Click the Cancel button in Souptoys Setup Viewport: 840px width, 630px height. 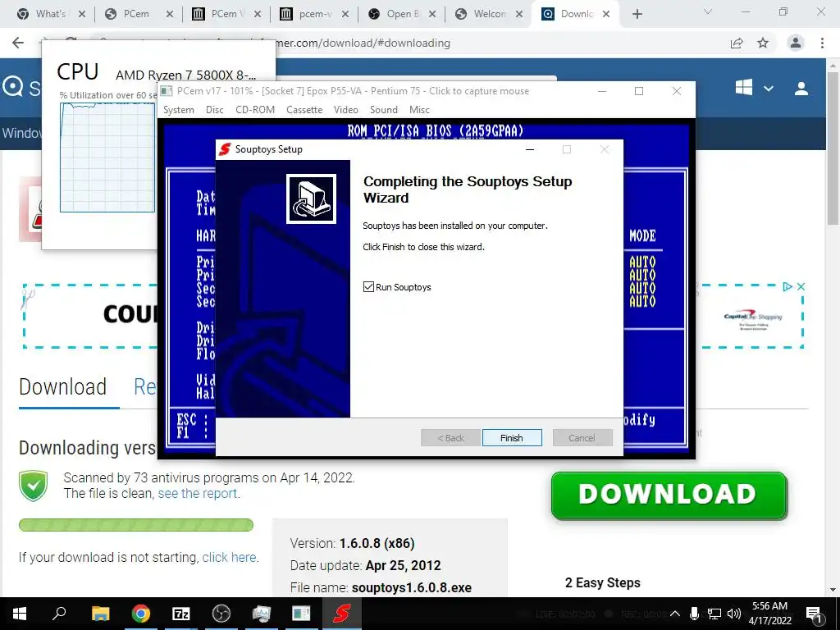[582, 438]
